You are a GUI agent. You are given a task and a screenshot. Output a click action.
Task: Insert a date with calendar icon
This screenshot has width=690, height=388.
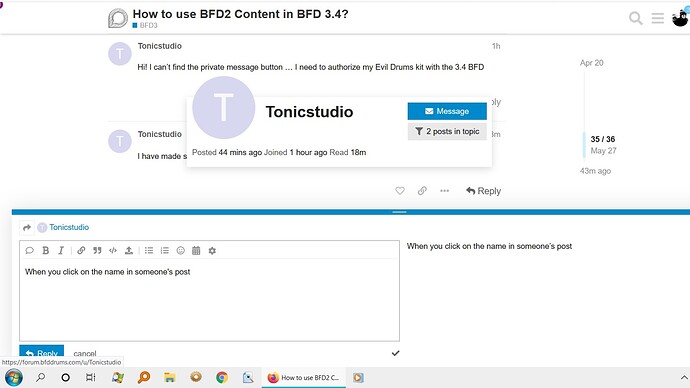(196, 250)
